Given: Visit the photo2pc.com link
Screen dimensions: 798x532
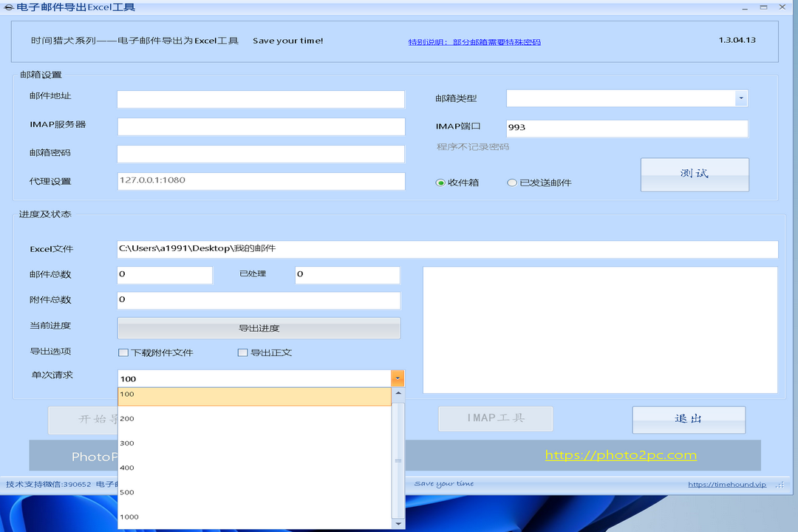Looking at the screenshot, I should tap(621, 455).
